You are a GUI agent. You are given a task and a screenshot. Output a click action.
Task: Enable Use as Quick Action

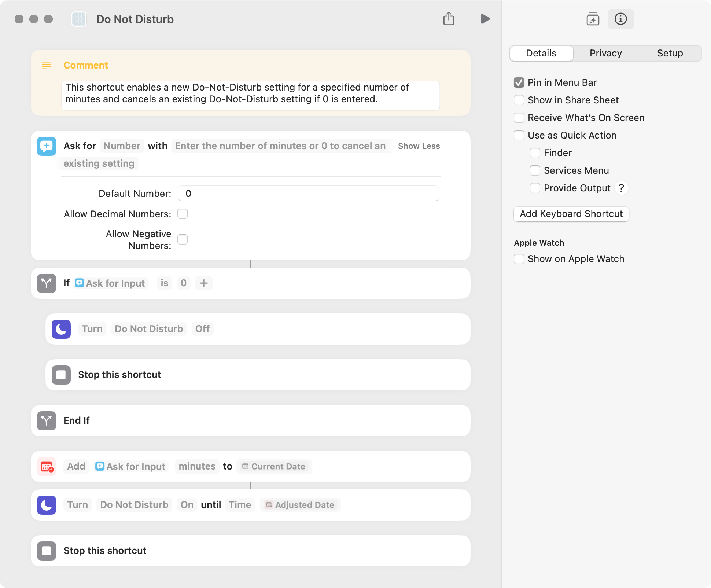point(519,135)
